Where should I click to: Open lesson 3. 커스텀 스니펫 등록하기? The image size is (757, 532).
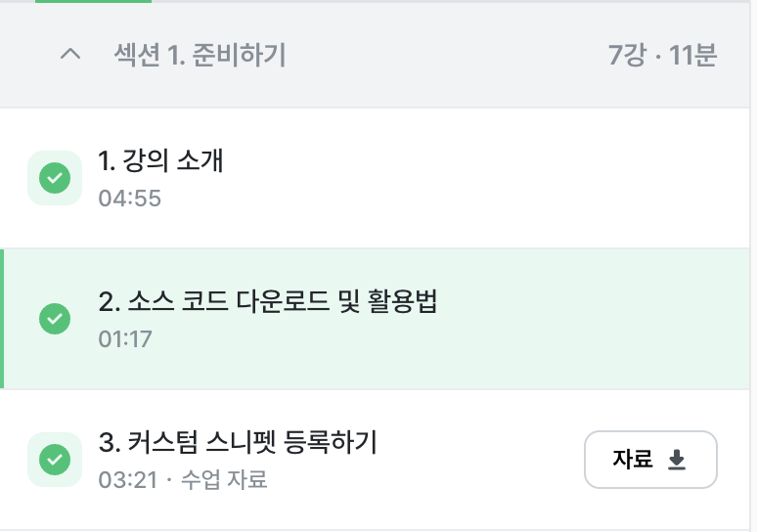pos(238,442)
